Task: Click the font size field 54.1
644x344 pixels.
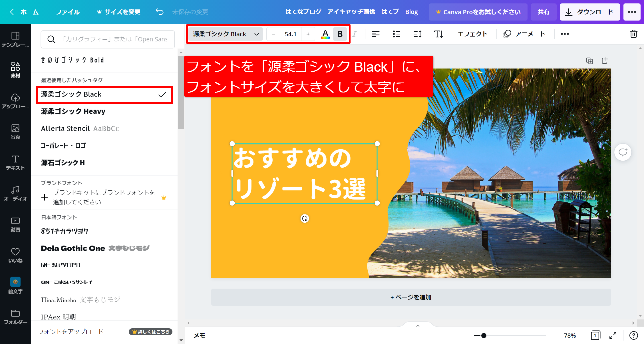Action: pyautogui.click(x=291, y=34)
